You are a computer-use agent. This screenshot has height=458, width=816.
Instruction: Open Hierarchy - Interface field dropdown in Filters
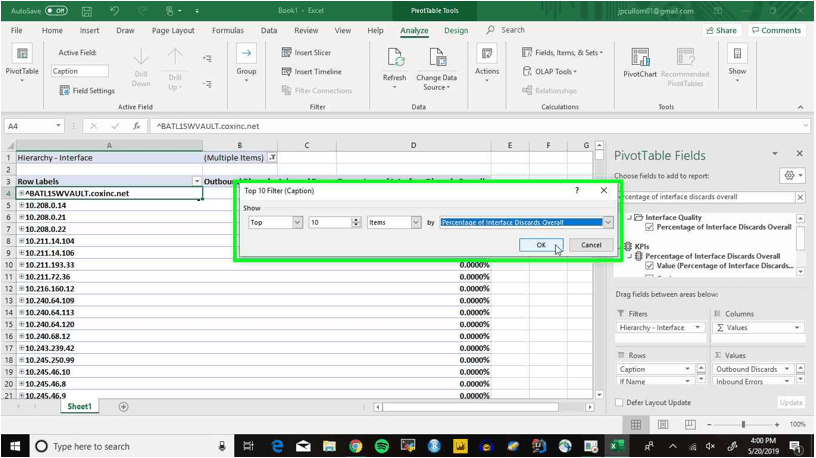697,327
